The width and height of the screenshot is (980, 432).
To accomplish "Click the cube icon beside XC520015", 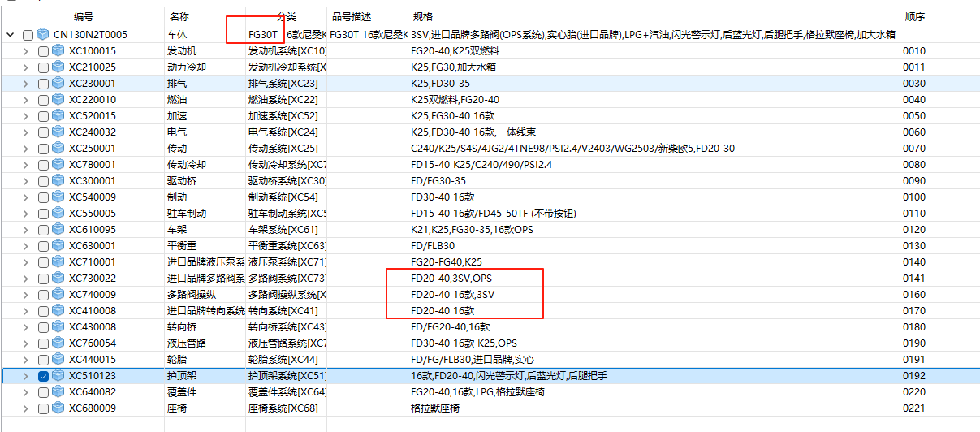I will point(58,116).
